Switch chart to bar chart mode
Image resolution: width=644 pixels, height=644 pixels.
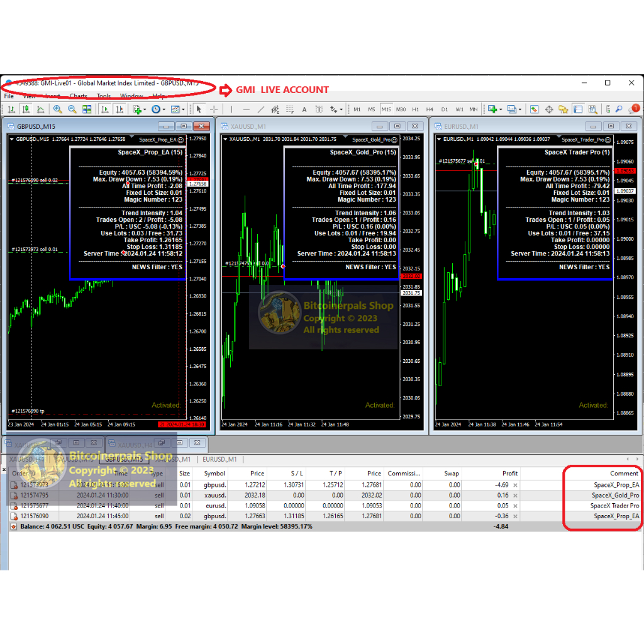tap(11, 109)
